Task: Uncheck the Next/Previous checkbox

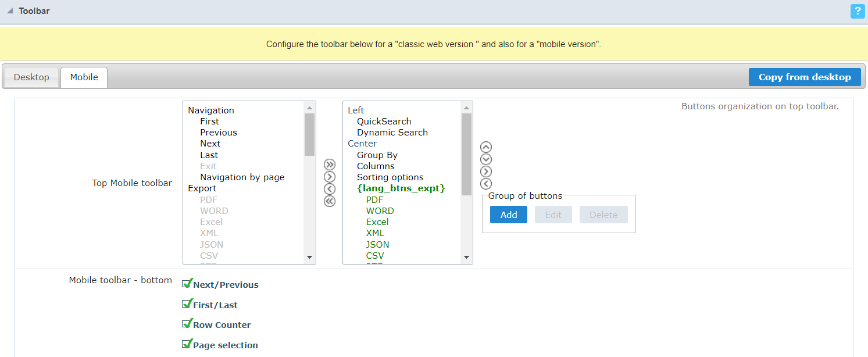Action: coord(187,284)
